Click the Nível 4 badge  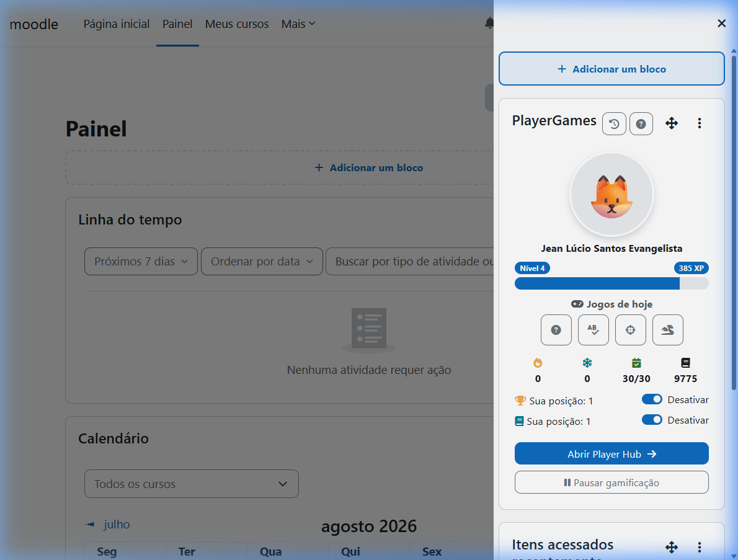pos(532,269)
